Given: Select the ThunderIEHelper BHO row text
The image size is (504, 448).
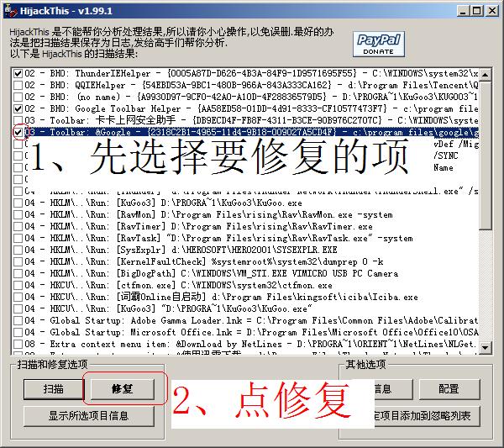Looking at the screenshot, I should 251,73.
